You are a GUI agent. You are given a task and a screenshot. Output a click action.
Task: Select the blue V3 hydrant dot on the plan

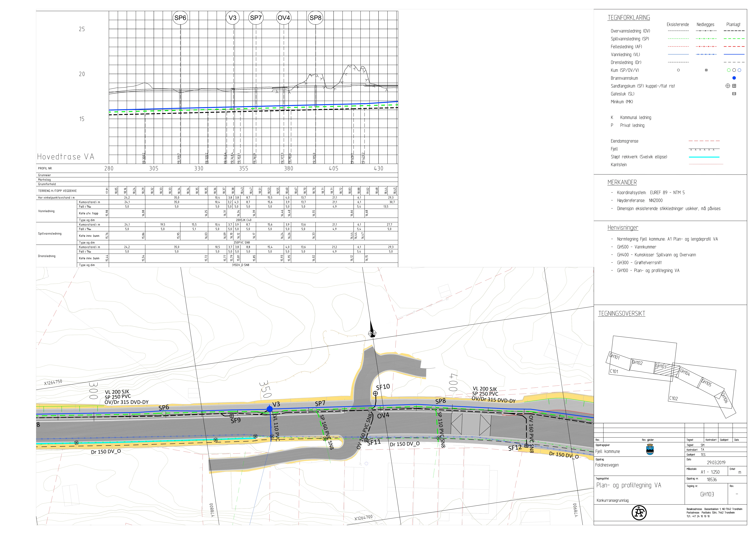tap(270, 409)
